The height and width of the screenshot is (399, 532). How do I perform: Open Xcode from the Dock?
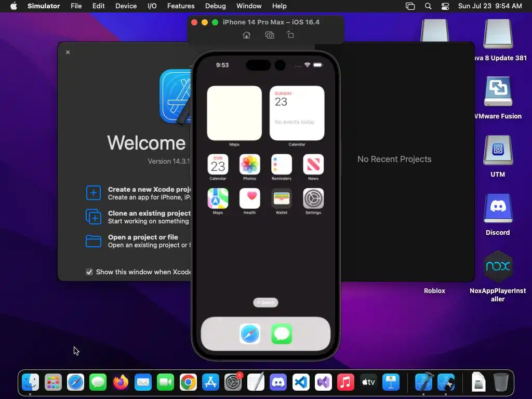point(424,382)
